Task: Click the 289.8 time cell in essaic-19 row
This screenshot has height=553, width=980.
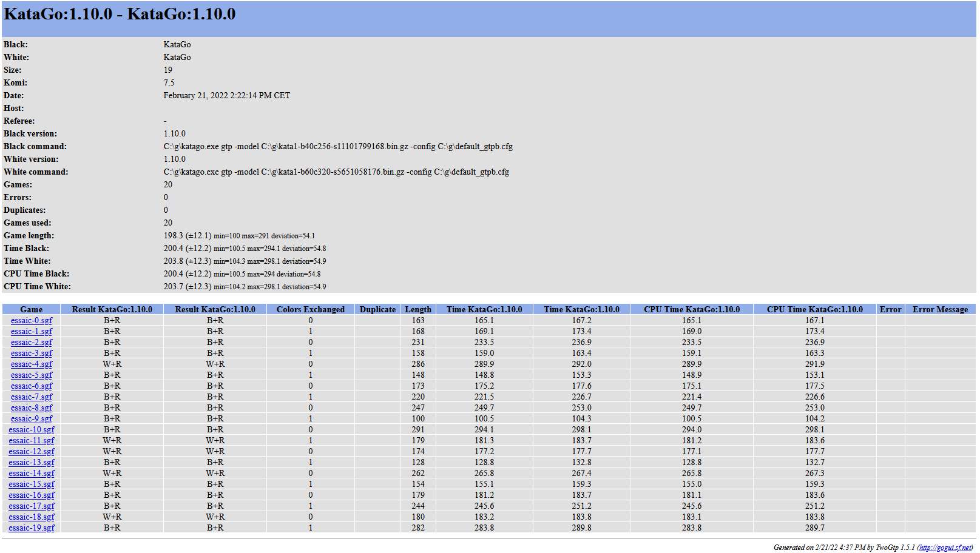Action: click(581, 528)
